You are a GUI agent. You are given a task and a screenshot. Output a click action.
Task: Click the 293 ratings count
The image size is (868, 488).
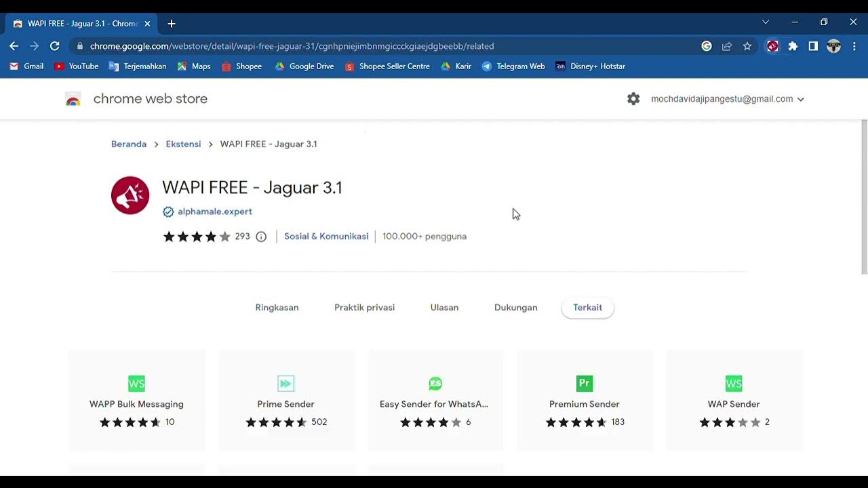243,237
